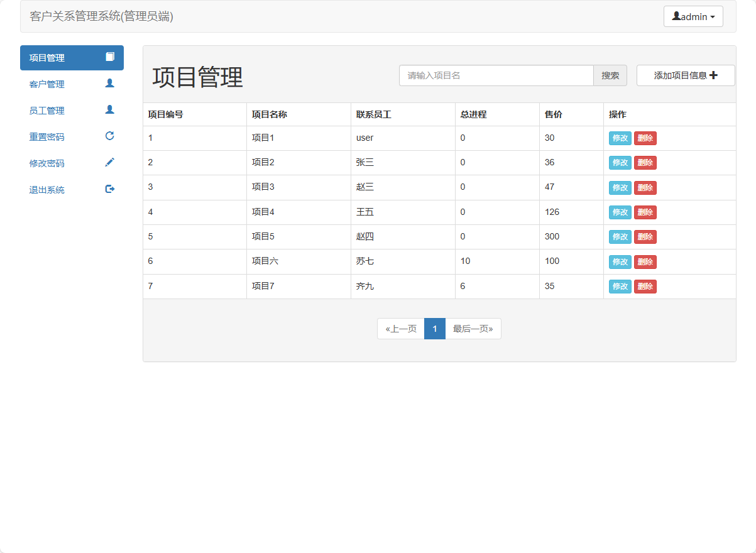Click the person icon beside 员工管理
Viewport: 756px width, 553px height.
pyautogui.click(x=110, y=109)
